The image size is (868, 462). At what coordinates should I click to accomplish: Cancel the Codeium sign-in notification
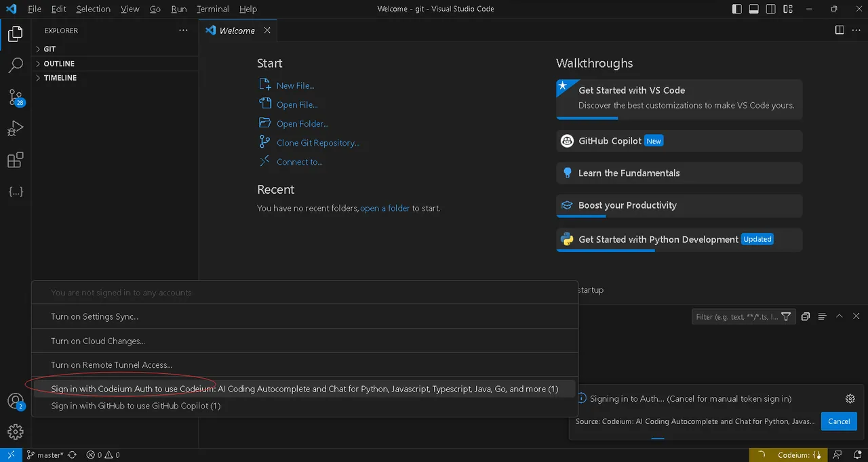(839, 421)
